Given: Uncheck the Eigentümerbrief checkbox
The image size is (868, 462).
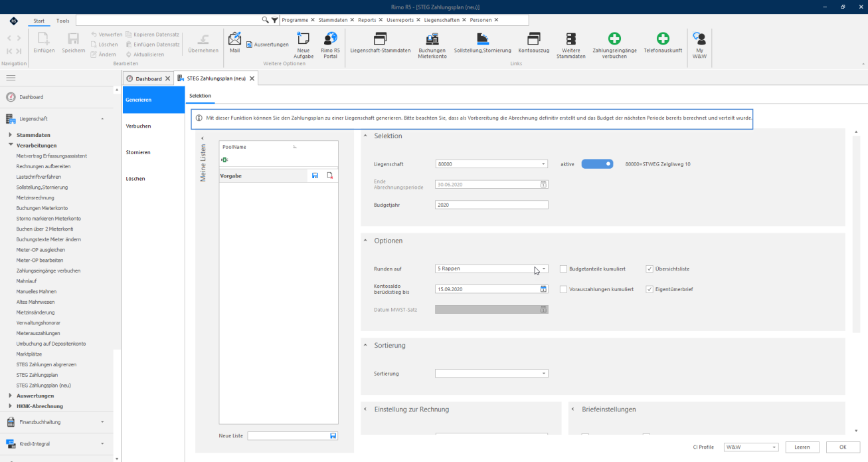Looking at the screenshot, I should click(650, 289).
